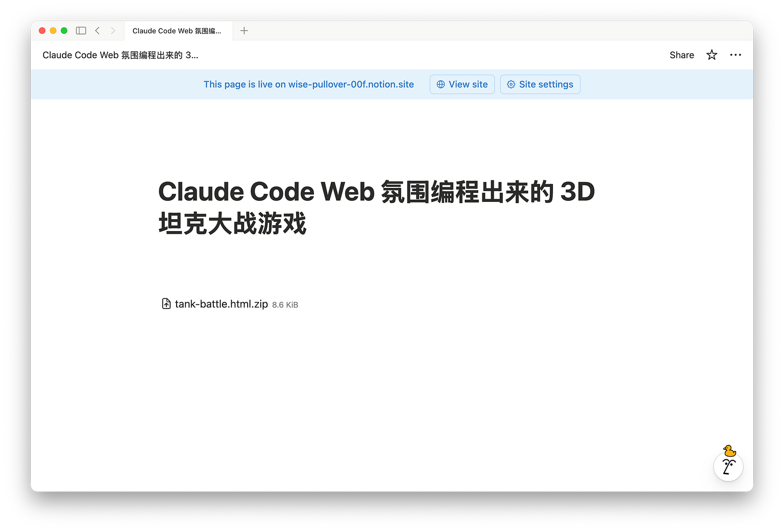Open View site button
784x532 pixels.
tap(462, 85)
